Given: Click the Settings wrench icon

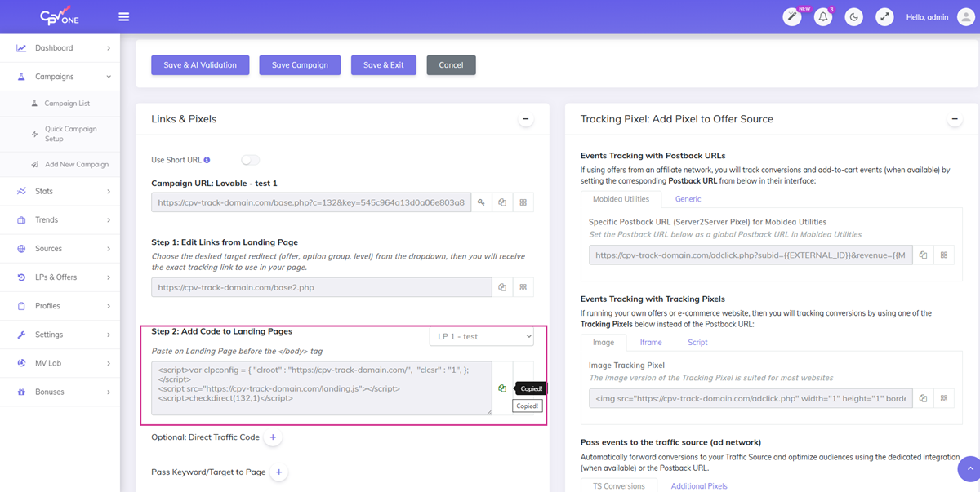Looking at the screenshot, I should coord(21,335).
